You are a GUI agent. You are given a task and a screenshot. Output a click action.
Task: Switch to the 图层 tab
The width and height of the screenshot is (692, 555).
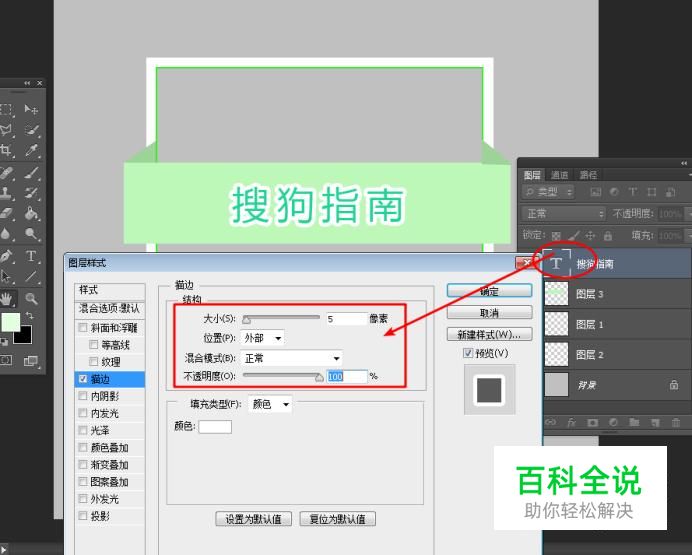pyautogui.click(x=532, y=175)
